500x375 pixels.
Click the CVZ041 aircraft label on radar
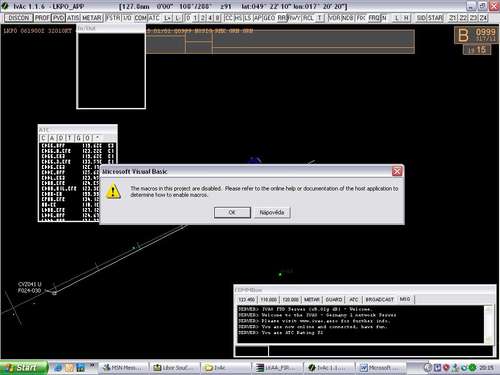click(30, 284)
